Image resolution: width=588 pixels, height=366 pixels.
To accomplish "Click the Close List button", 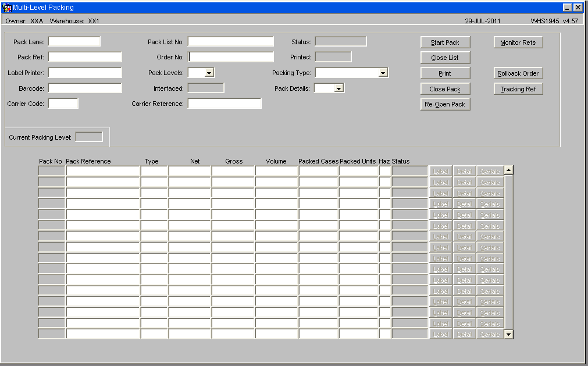I will [445, 58].
